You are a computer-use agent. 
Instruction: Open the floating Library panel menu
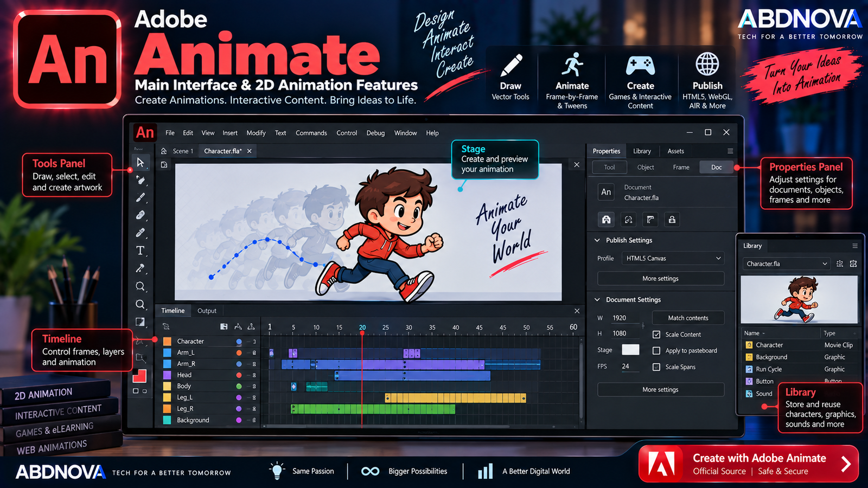855,246
